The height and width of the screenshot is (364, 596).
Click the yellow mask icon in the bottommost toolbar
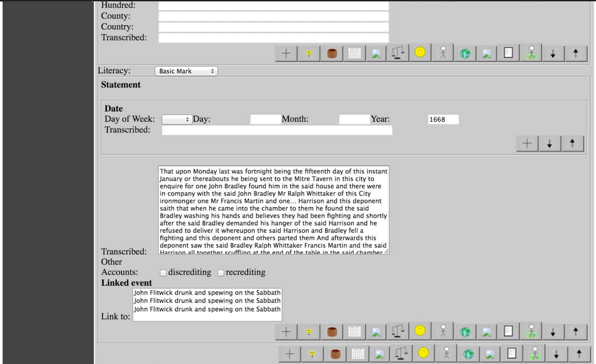(x=312, y=354)
